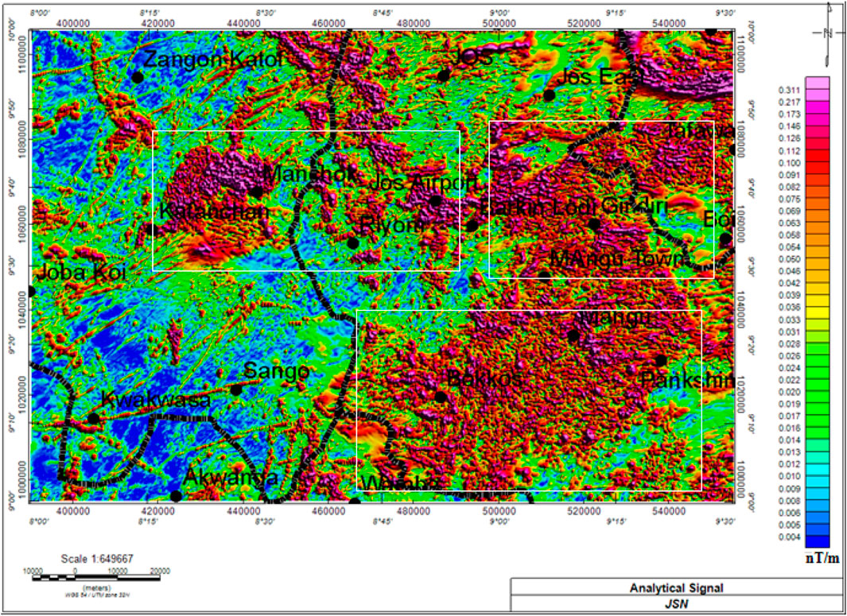Click legend value 0.033
The image size is (847, 616).
pyautogui.click(x=789, y=320)
